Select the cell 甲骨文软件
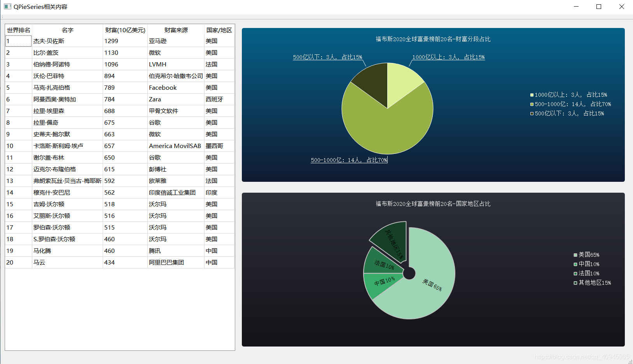633x364 pixels. (176, 111)
